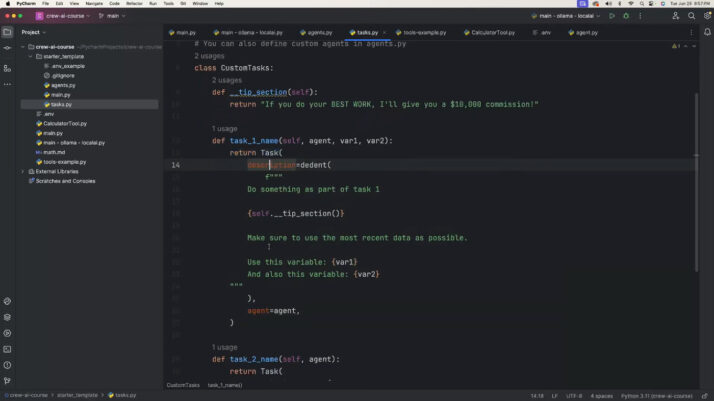Open the Apple menu
The width and height of the screenshot is (714, 401).
(7, 4)
